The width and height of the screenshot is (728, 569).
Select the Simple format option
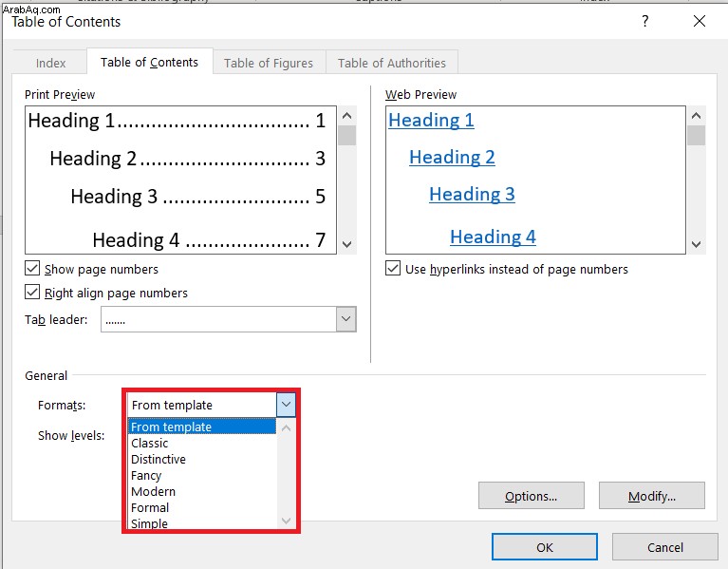[x=202, y=523]
